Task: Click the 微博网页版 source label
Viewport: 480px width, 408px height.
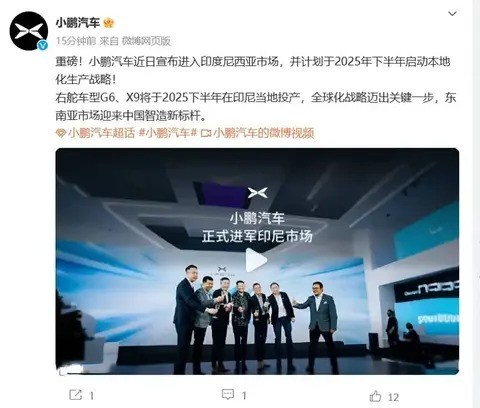Action: [x=146, y=41]
